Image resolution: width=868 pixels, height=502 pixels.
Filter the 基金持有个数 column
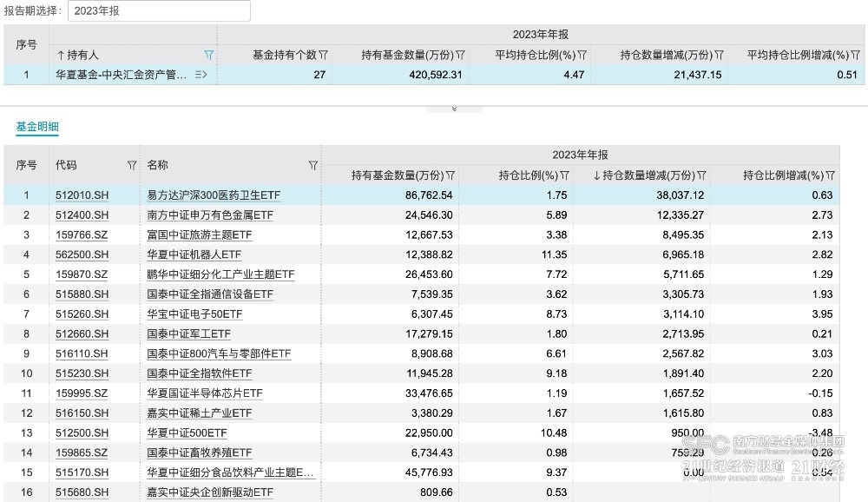[324, 55]
